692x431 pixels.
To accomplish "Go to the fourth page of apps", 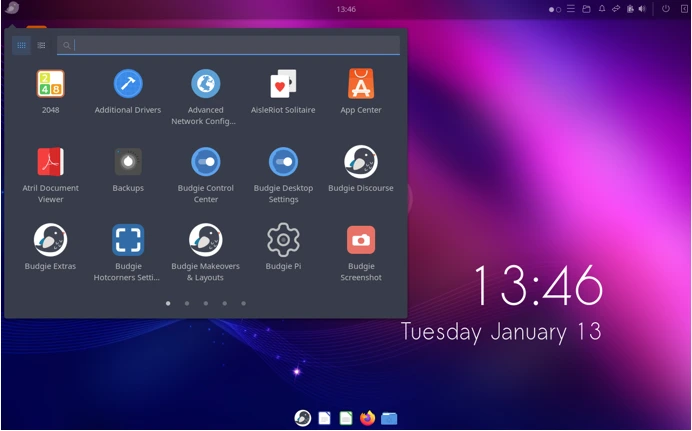I will (x=225, y=304).
